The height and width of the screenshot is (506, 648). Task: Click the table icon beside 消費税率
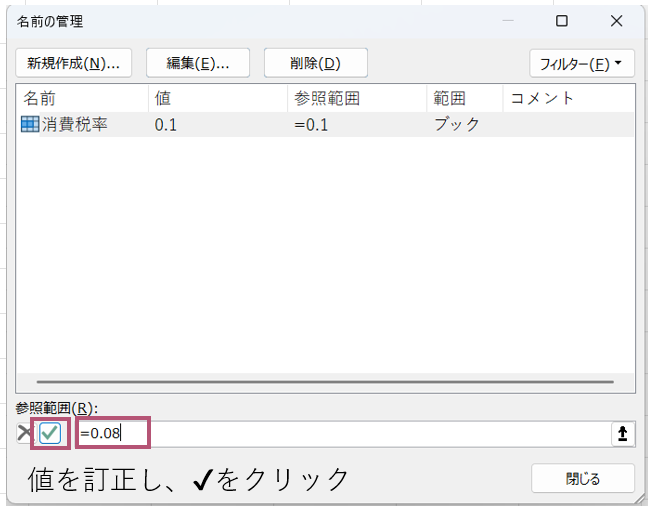coord(30,124)
